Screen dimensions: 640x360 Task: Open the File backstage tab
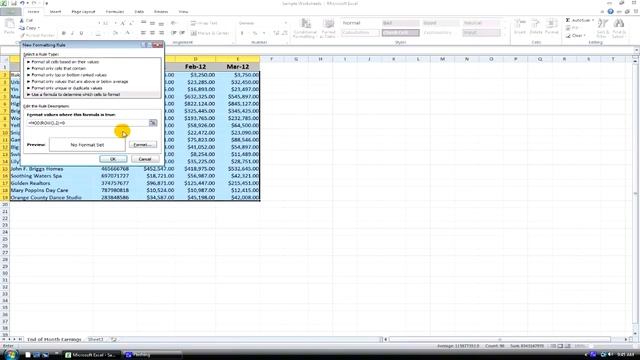tap(11, 12)
